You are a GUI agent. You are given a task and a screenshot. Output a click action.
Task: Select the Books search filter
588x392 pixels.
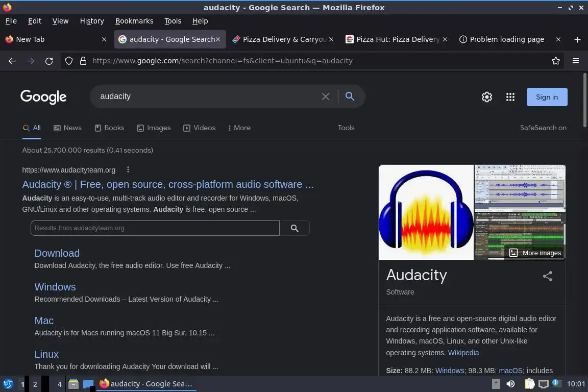109,128
